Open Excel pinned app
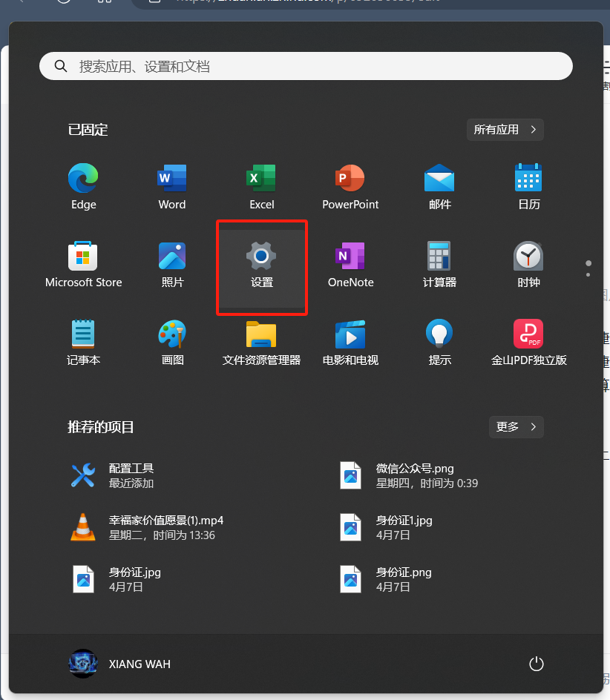Screen dimensions: 610x700 (261, 186)
